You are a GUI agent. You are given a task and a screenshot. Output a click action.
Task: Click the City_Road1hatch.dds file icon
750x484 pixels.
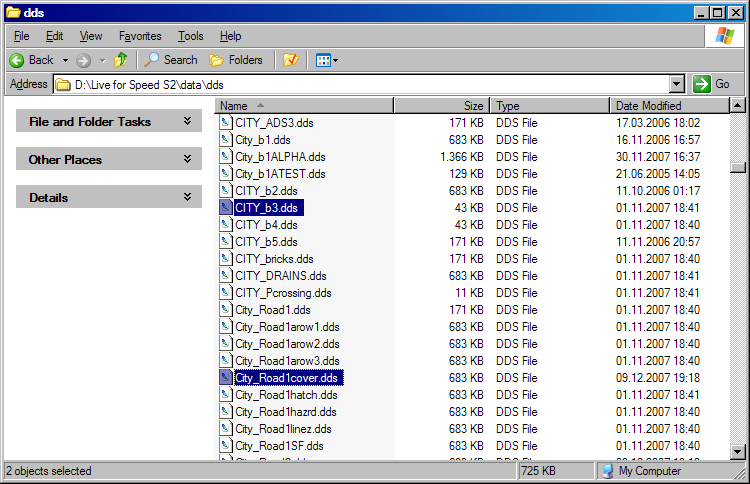[226, 395]
